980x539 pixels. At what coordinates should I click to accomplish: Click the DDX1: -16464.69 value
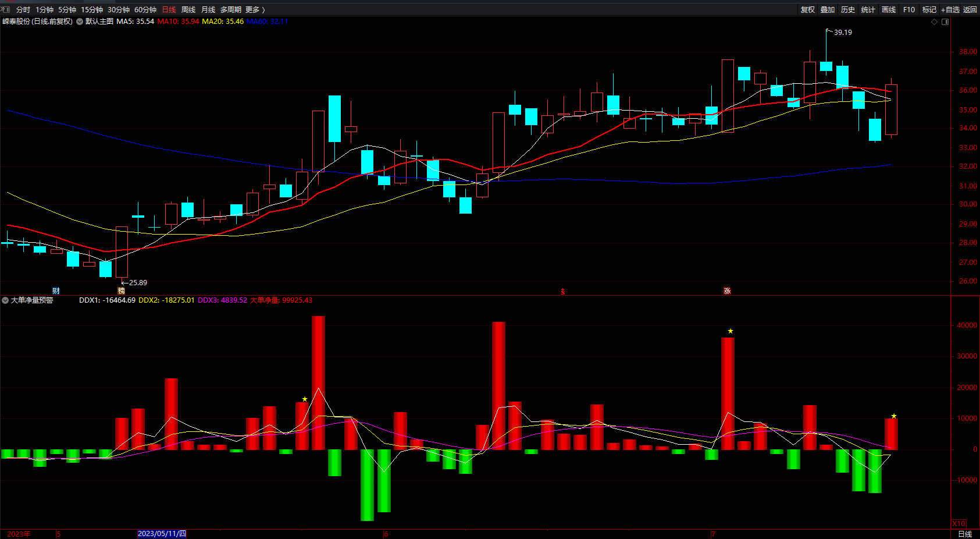point(107,300)
